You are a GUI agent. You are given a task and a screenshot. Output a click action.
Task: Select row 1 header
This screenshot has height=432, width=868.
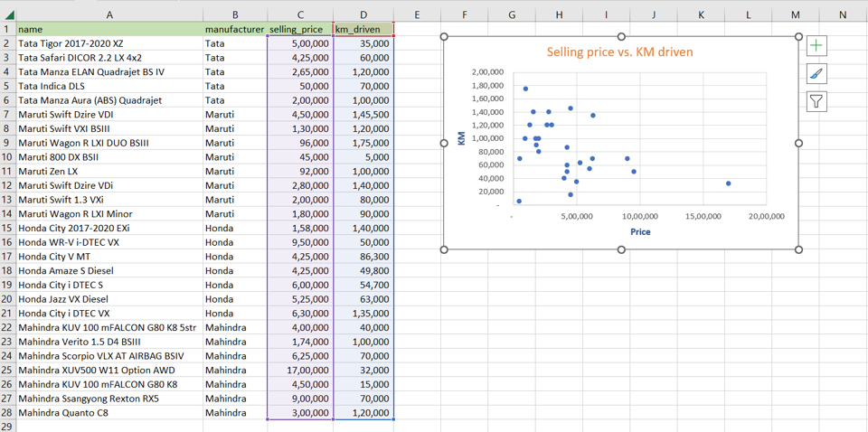(x=8, y=29)
